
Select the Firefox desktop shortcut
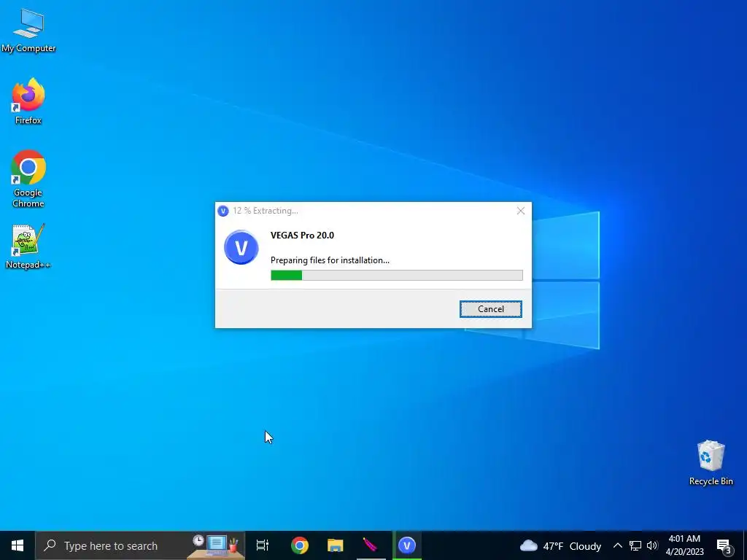coord(28,101)
